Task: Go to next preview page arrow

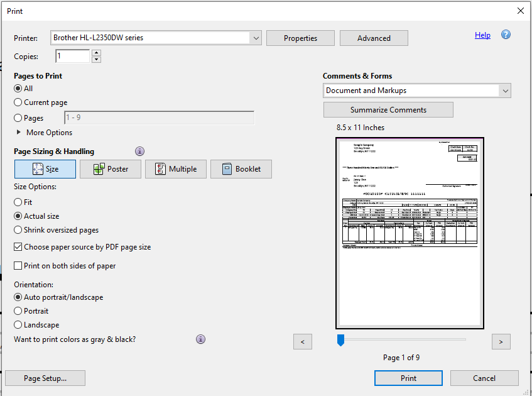Action: click(x=501, y=341)
